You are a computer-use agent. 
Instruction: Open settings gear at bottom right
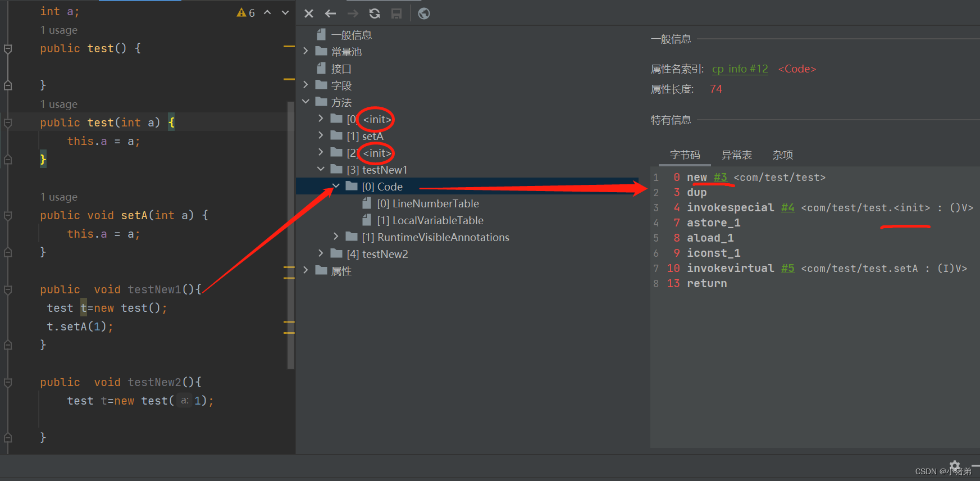click(x=955, y=466)
